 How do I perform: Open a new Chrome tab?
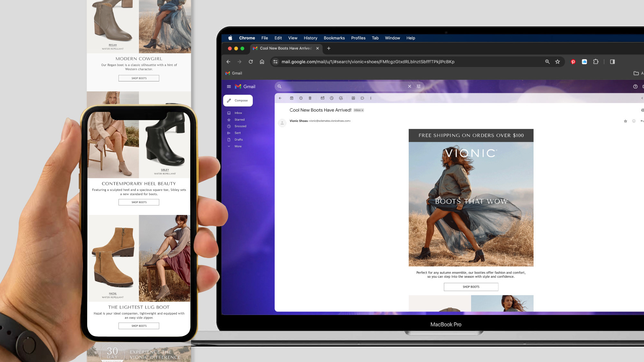pyautogui.click(x=328, y=48)
